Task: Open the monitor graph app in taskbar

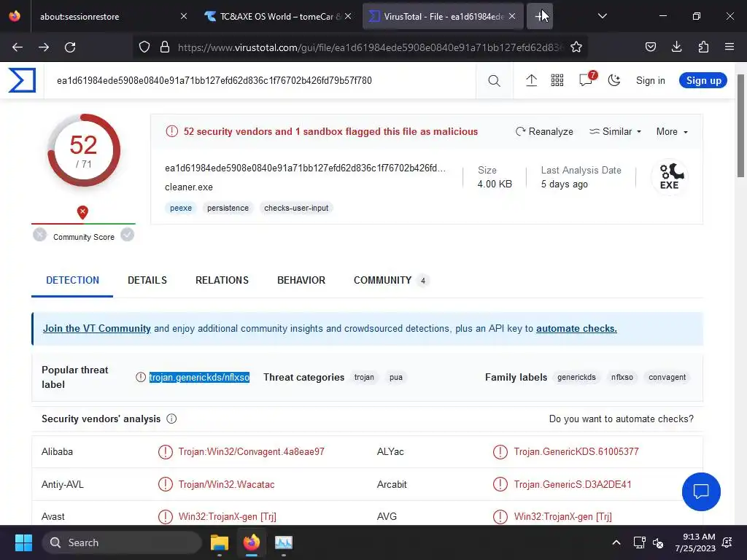Action: pos(284,542)
